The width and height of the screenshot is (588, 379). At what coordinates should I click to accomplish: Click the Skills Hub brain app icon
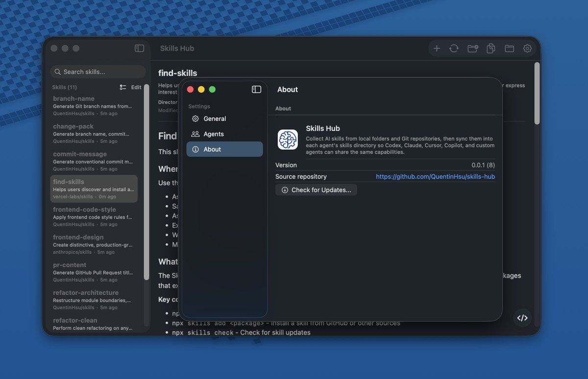click(288, 140)
